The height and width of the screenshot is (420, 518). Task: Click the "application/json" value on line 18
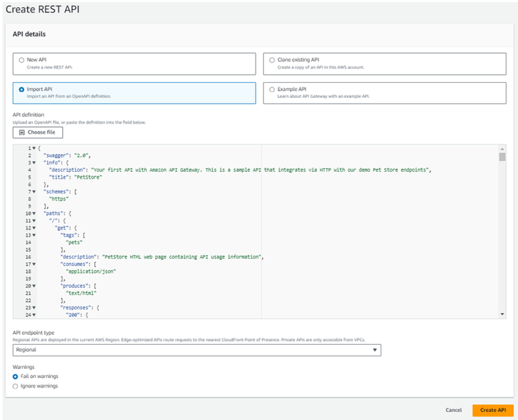tap(91, 272)
